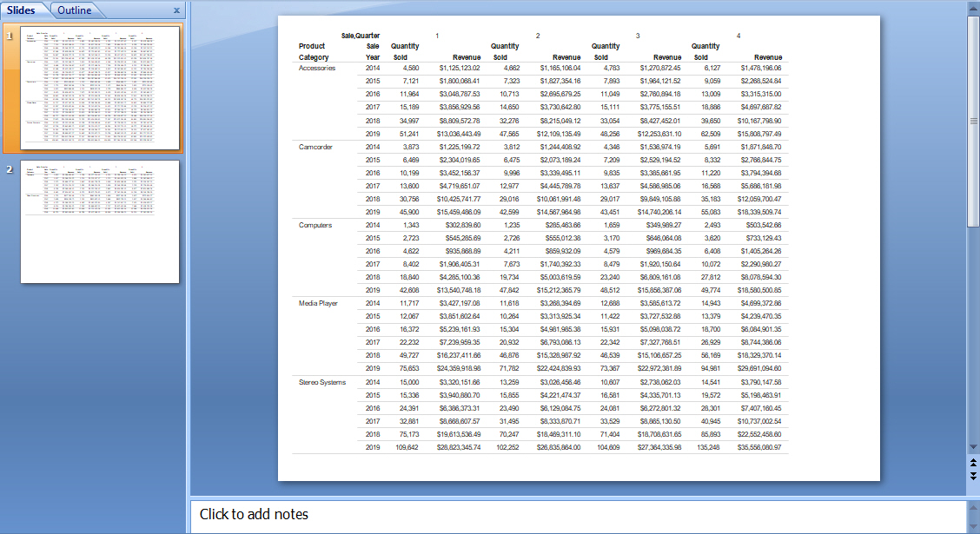Click the Media Player category cell
980x534 pixels.
(x=318, y=304)
